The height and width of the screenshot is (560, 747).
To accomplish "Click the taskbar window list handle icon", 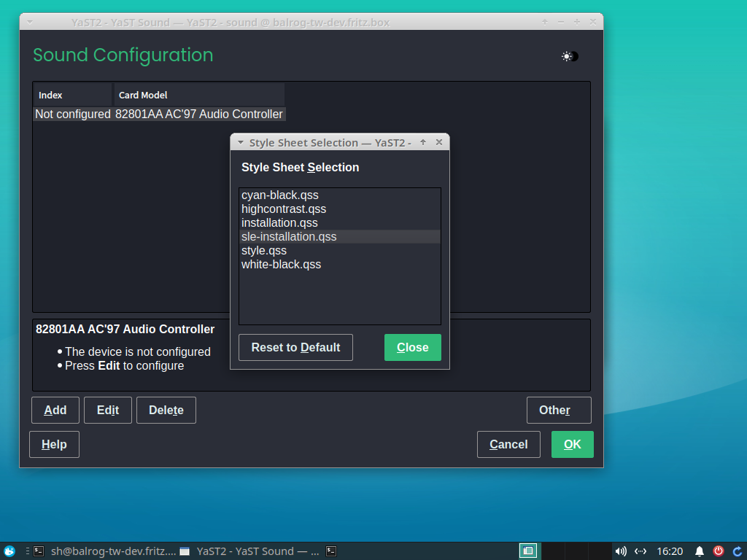I will tap(27, 551).
